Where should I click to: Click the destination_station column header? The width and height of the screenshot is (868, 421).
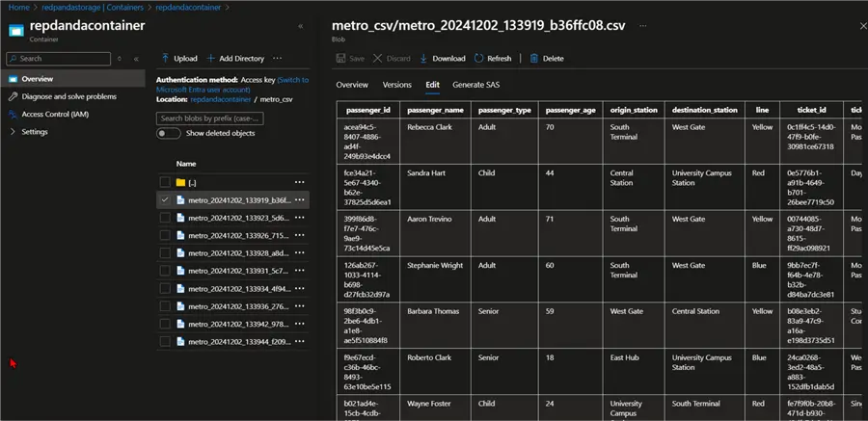[705, 110]
